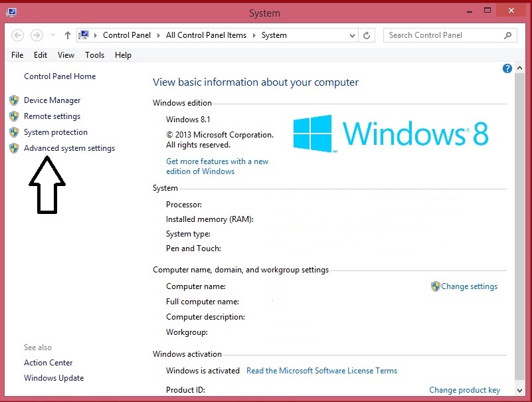Open the blue Help question mark icon
The image size is (532, 402).
507,68
